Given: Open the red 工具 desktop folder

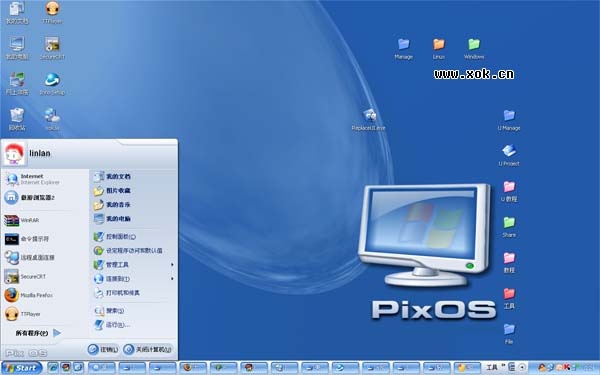Looking at the screenshot, I should click(x=509, y=298).
